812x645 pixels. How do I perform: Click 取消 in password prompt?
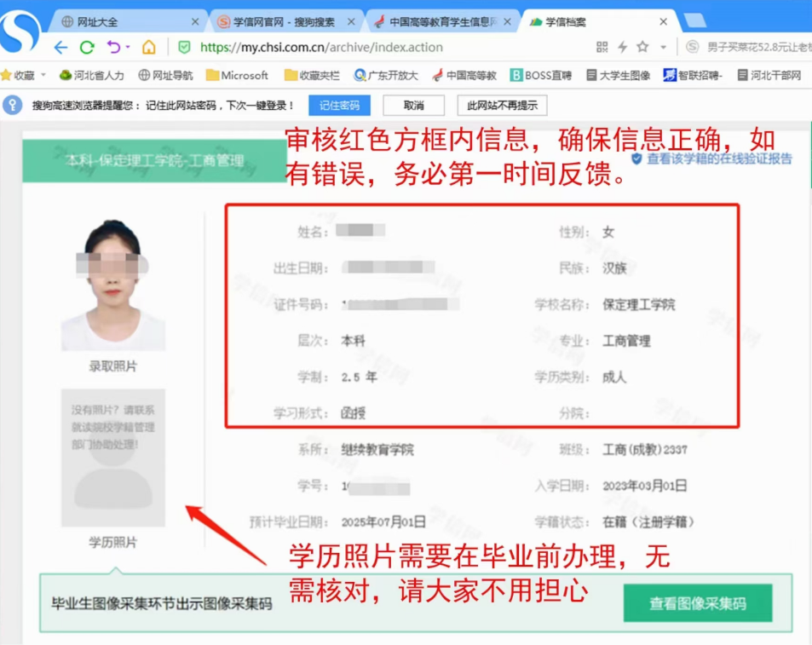[413, 106]
